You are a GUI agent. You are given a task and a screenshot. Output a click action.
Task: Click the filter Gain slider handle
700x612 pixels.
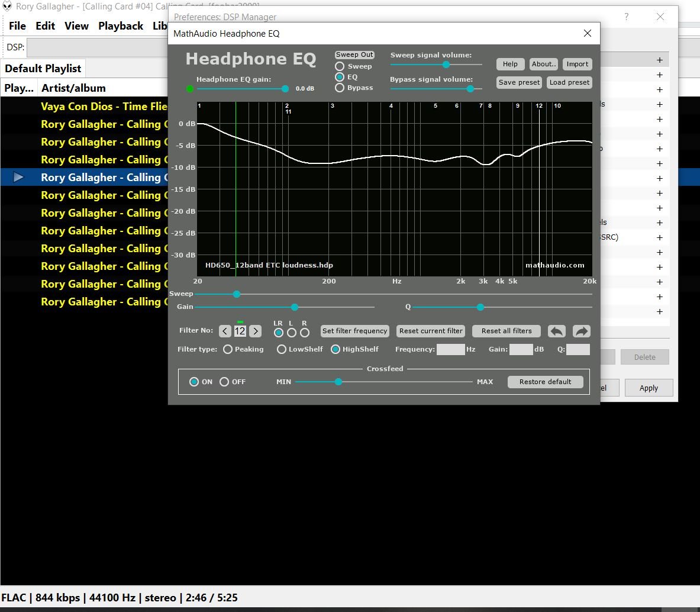[295, 308]
